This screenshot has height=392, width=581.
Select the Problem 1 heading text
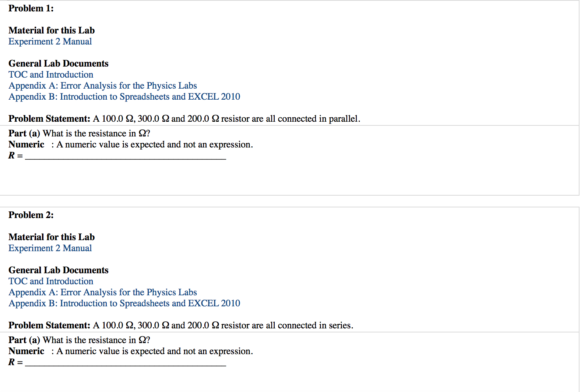pyautogui.click(x=31, y=8)
